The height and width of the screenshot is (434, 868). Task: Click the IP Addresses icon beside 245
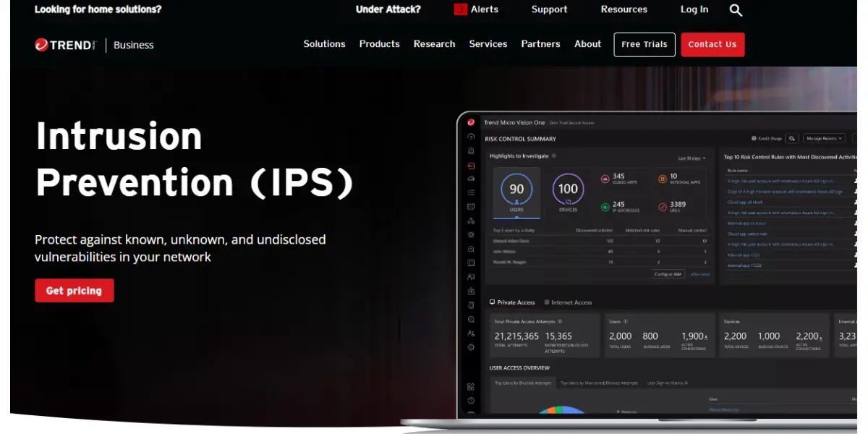pos(605,207)
